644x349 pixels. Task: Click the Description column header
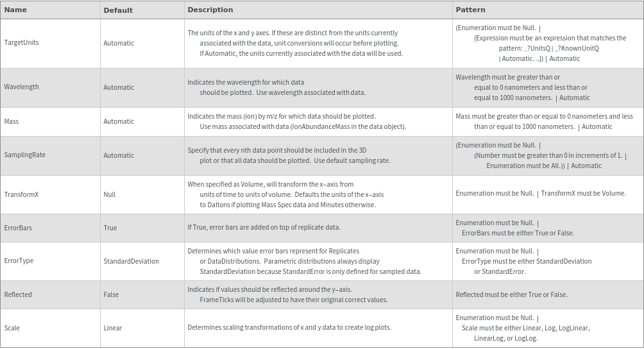click(x=210, y=10)
